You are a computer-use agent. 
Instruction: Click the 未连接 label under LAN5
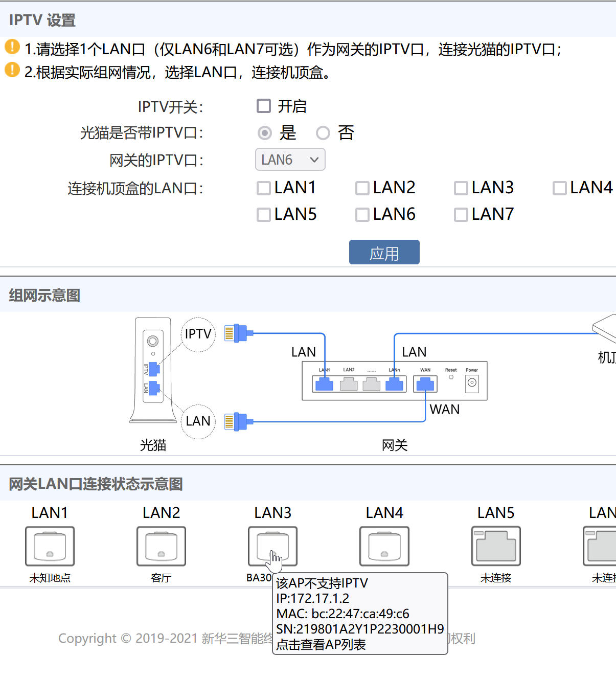tap(496, 578)
